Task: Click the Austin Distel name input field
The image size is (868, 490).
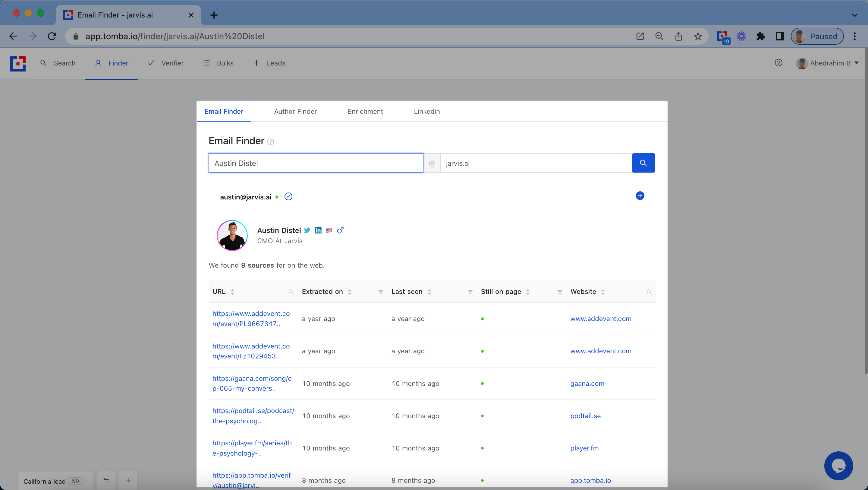Action: (x=316, y=163)
